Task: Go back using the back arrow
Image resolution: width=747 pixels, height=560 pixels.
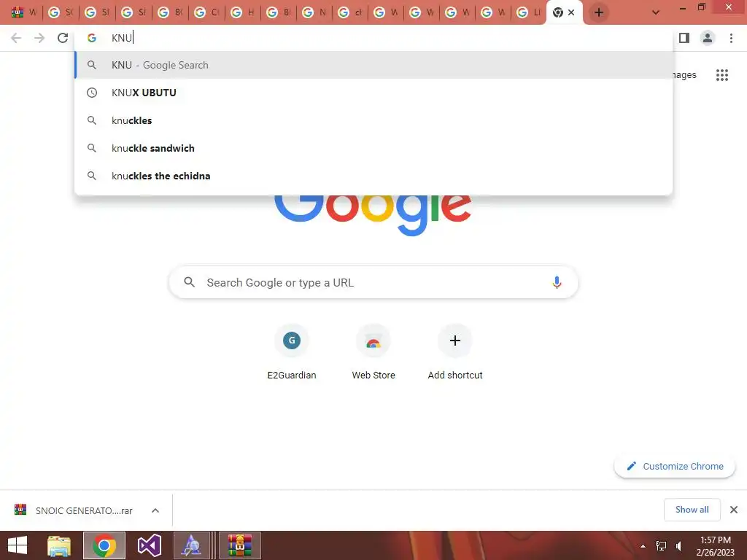Action: tap(16, 38)
